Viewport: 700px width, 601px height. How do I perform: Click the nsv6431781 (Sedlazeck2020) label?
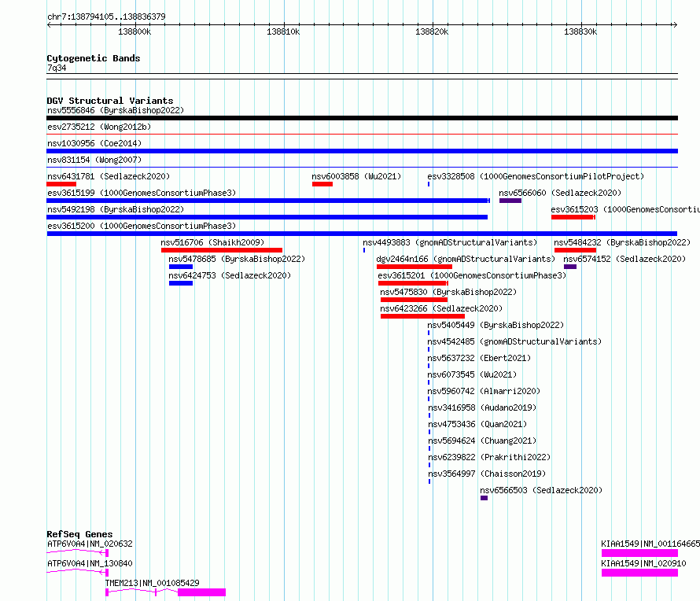[x=109, y=176]
